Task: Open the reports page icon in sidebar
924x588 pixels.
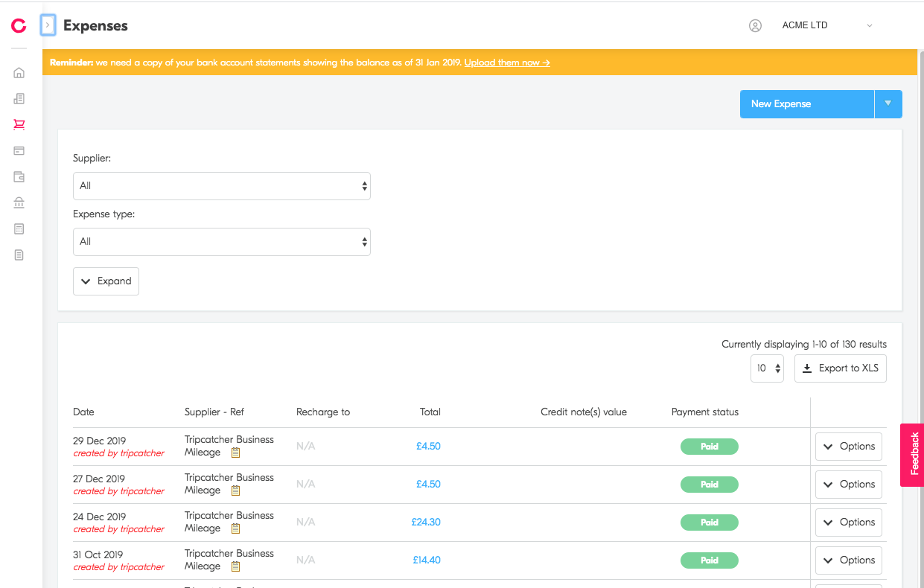Action: tap(19, 255)
